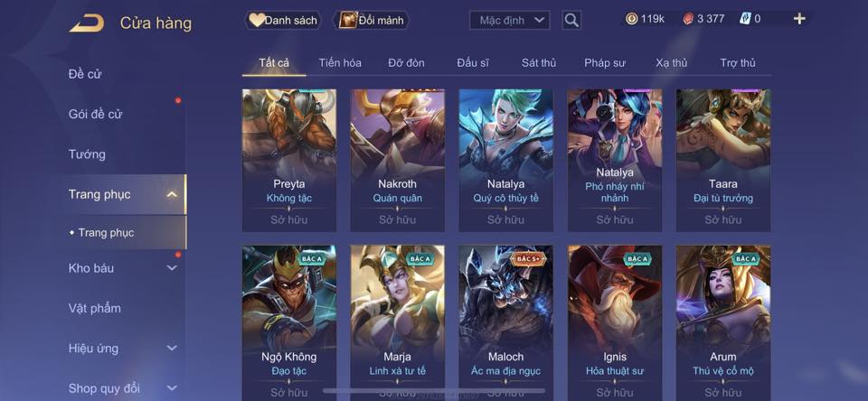Tap the blue voucher card icon

click(745, 19)
